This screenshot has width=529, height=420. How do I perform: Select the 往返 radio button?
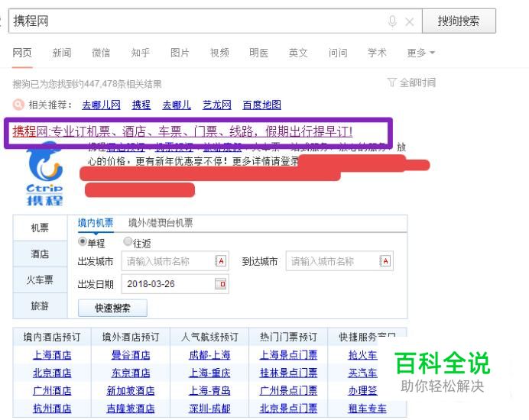[128, 241]
